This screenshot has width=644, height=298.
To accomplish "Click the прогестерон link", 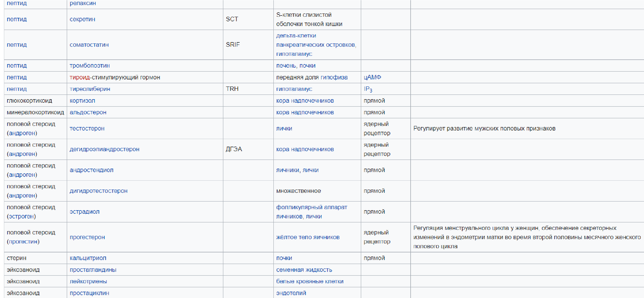I will [x=87, y=237].
